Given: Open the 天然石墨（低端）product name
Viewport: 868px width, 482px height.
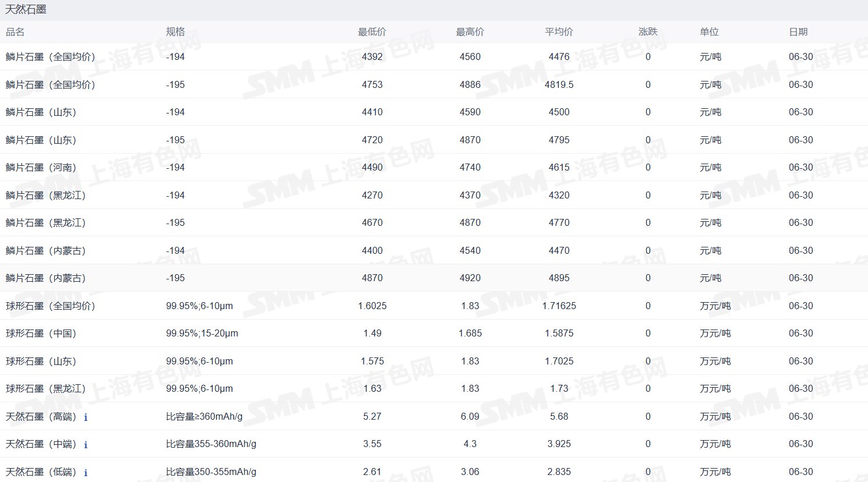Looking at the screenshot, I should pos(41,472).
